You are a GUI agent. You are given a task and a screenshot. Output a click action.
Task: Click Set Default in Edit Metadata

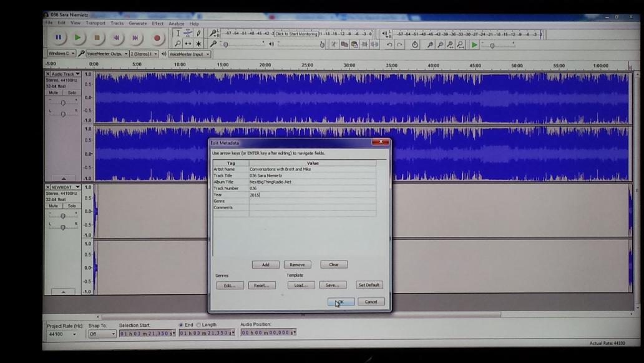click(369, 285)
